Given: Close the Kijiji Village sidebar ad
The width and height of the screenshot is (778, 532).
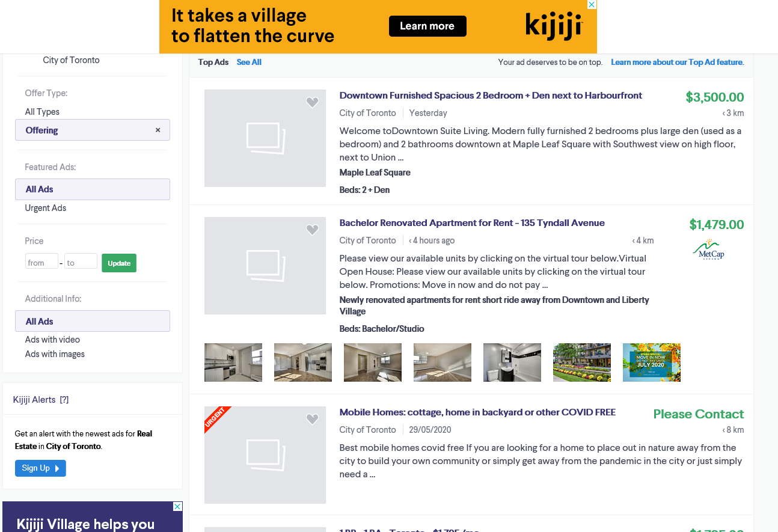Looking at the screenshot, I should click(177, 507).
